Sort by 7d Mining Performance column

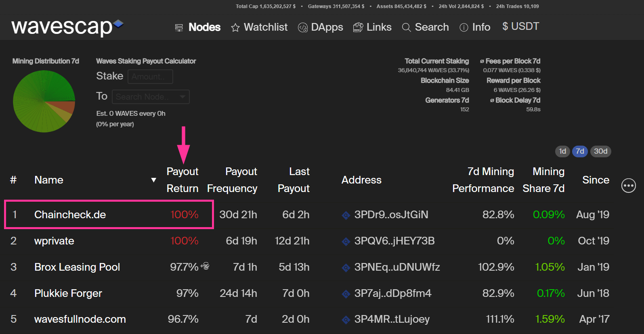point(483,180)
